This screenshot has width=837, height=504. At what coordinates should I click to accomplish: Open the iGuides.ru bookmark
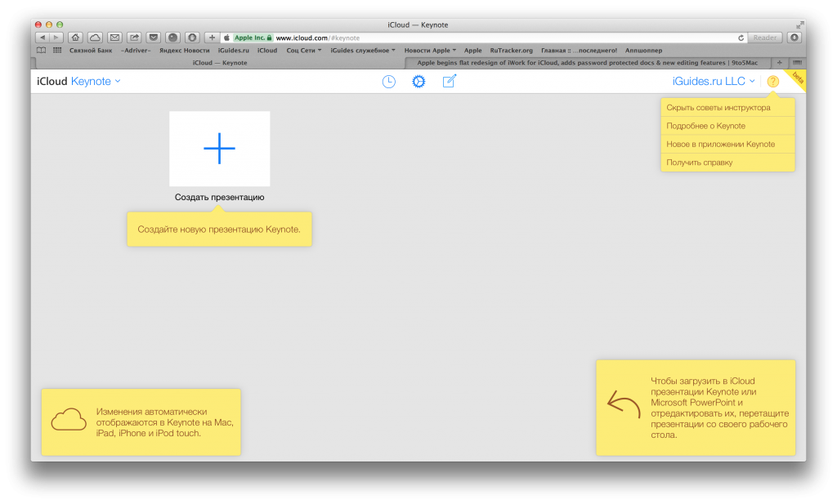point(233,50)
